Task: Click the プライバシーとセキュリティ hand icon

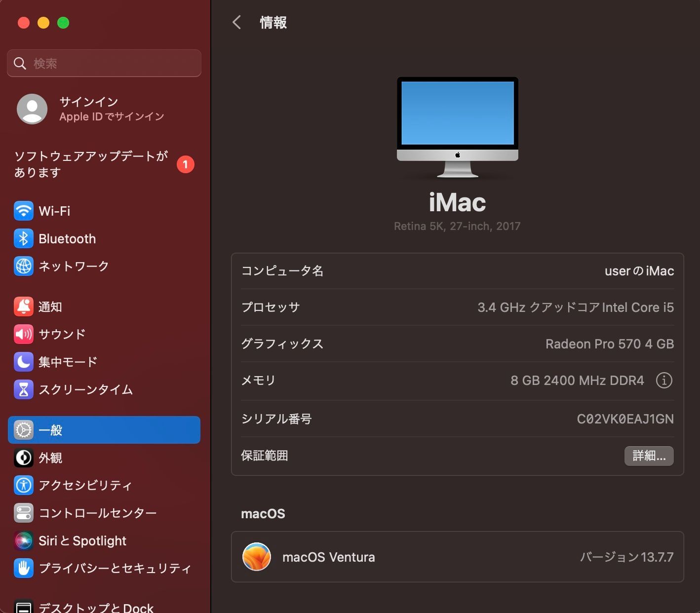Action: coord(24,568)
